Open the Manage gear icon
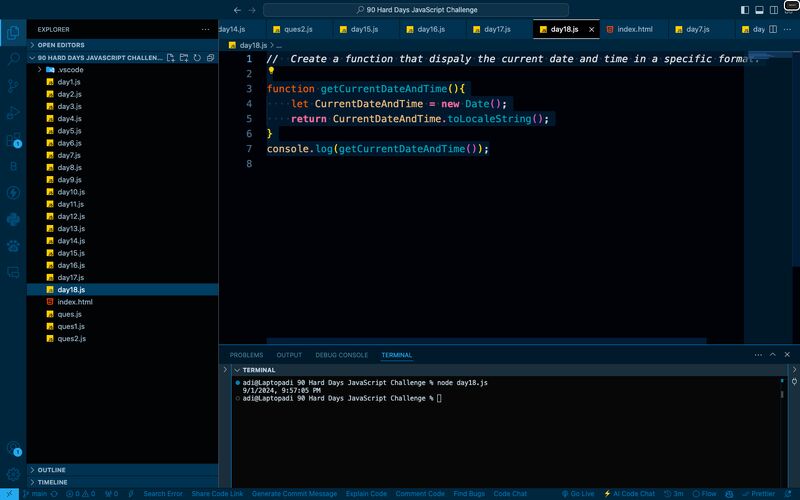Screen dimensions: 800x500 (13, 474)
